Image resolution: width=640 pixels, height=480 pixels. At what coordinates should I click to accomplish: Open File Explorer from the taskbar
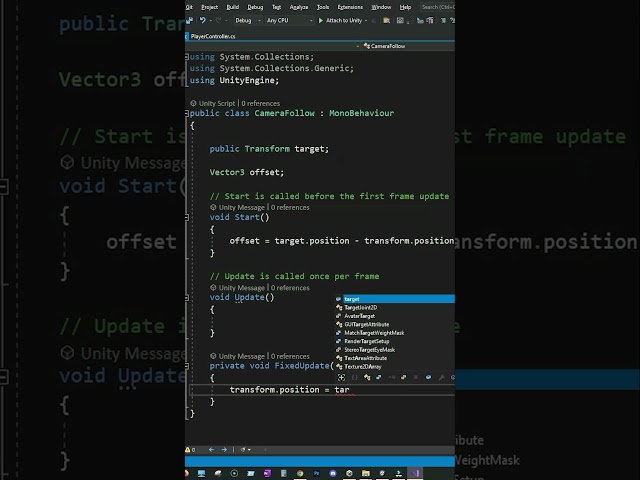pyautogui.click(x=366, y=473)
